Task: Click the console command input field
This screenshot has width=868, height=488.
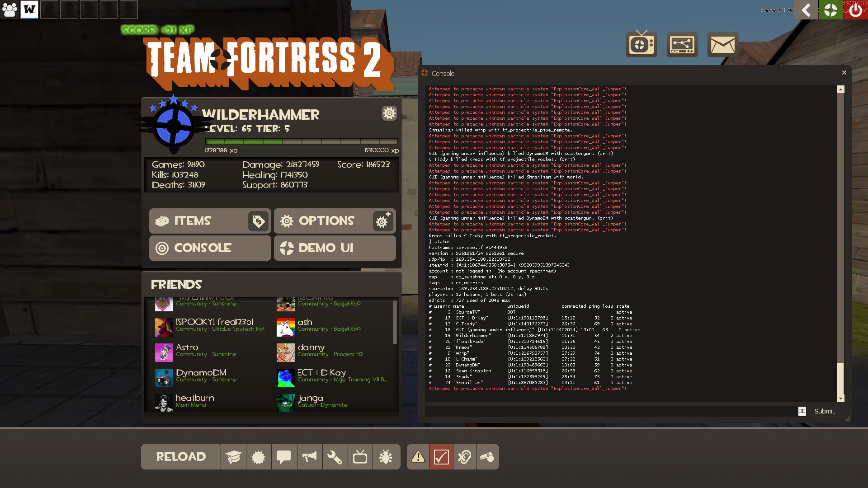Action: coord(610,411)
